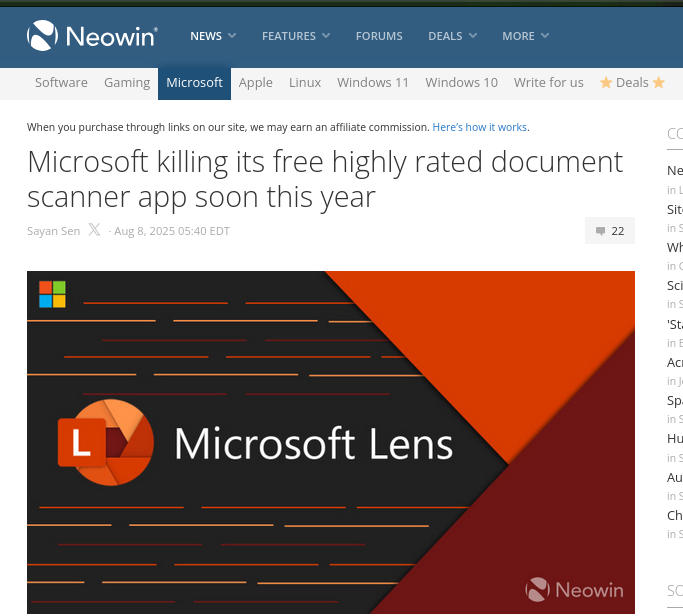Switch to the Windows 11 category tab
Viewport: 683px width, 616px height.
(x=373, y=83)
